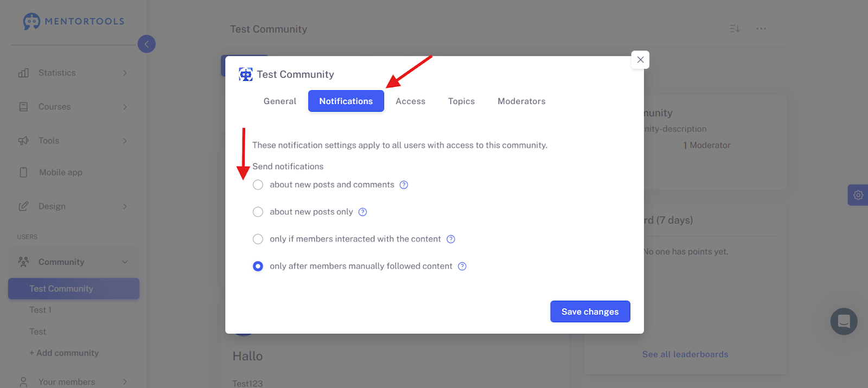Screen dimensions: 868x388
Task: Open the See all leaderboards link
Action: tap(685, 354)
